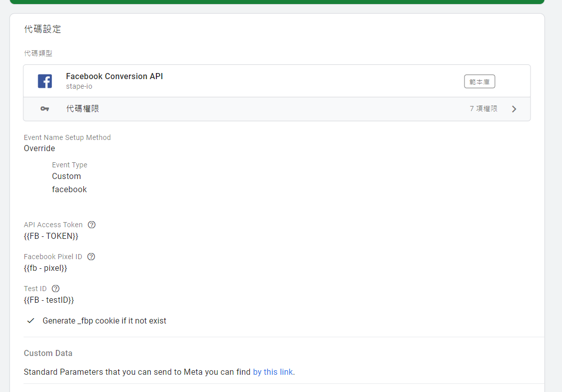Click the key icon beside 代碼權限
The image size is (562, 392).
[45, 109]
